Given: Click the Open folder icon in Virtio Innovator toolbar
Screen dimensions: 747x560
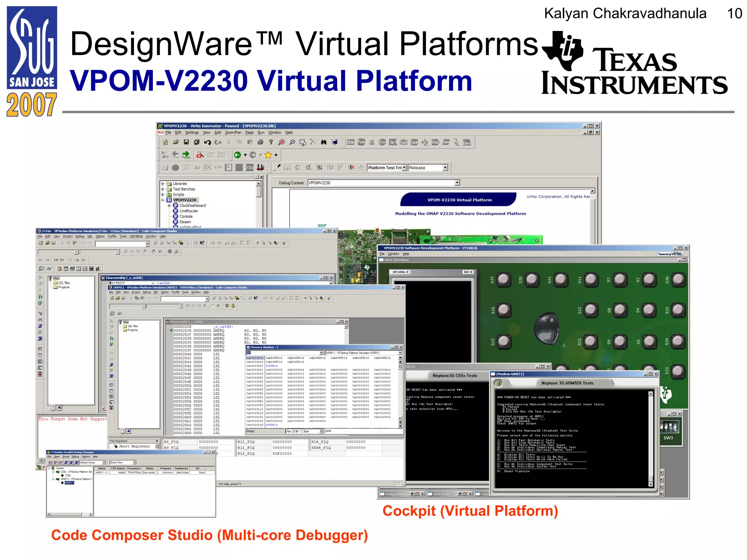Looking at the screenshot, I should point(176,143).
